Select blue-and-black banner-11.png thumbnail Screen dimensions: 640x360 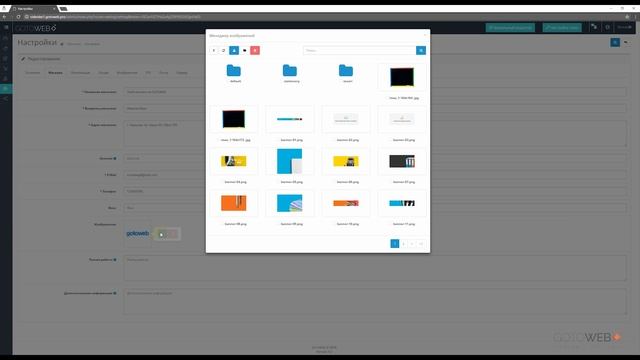click(402, 203)
